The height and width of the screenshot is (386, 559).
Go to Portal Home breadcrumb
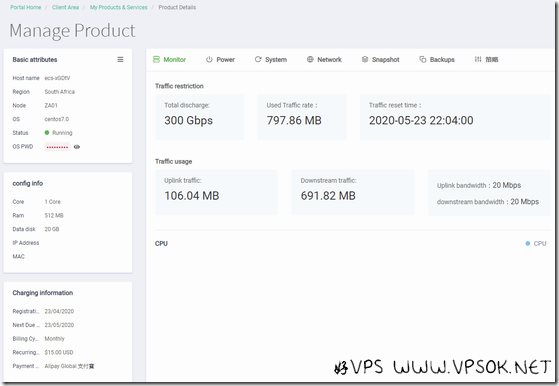click(26, 7)
